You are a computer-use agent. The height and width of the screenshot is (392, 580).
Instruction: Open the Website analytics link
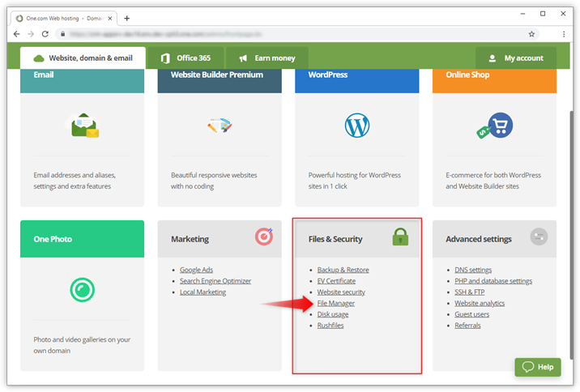point(480,303)
